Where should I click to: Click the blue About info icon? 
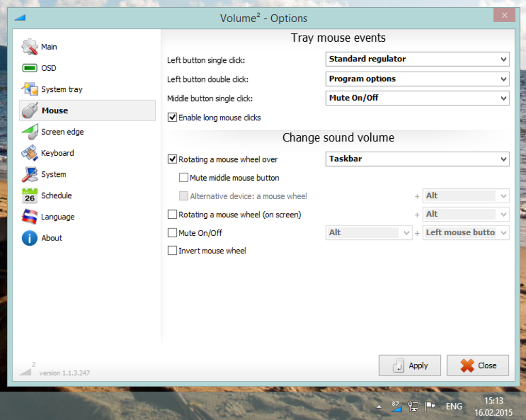29,238
